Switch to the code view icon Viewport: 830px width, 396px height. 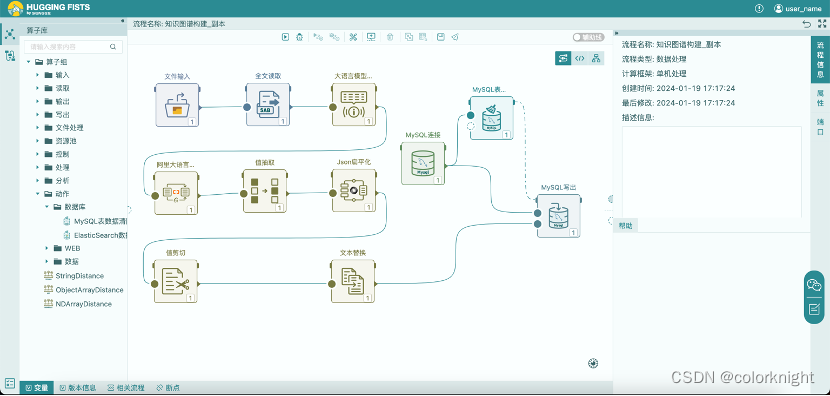(x=580, y=58)
